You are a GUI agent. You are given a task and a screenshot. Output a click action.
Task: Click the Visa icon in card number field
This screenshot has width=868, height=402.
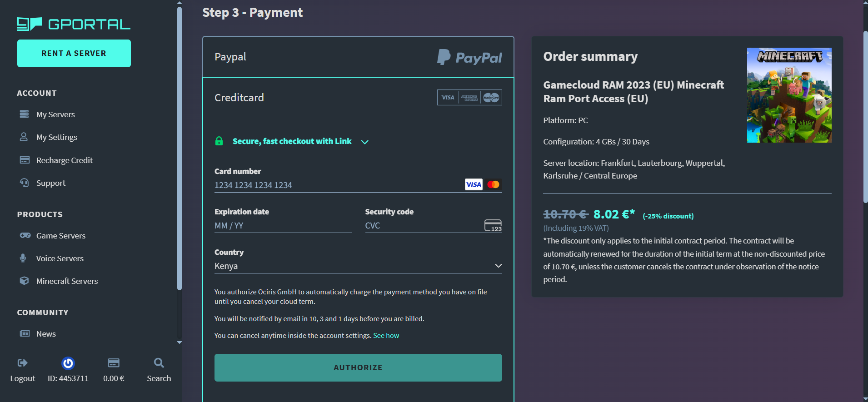(x=474, y=184)
